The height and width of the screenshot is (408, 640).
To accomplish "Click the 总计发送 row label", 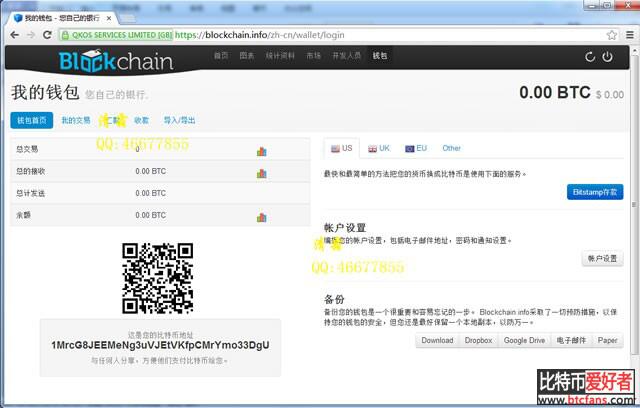I will pyautogui.click(x=31, y=193).
